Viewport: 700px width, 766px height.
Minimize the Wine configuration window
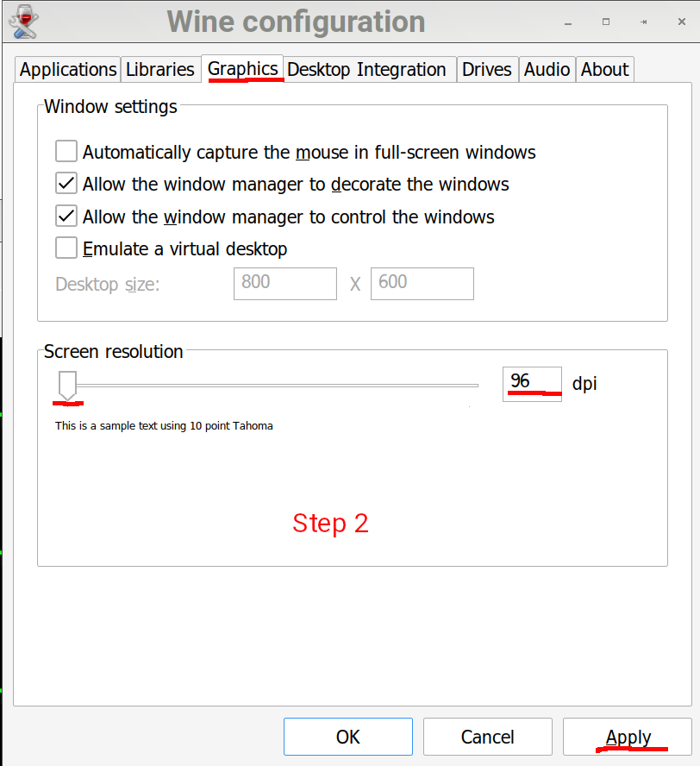click(x=568, y=22)
